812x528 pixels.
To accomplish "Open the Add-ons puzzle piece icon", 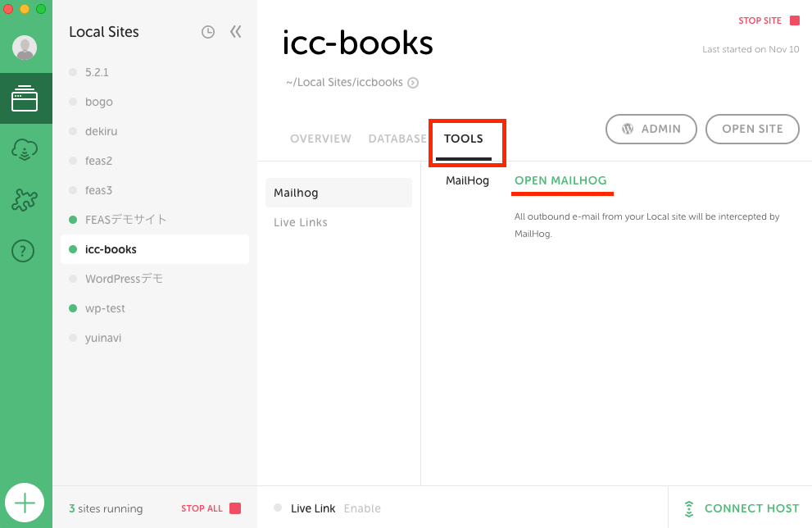I will click(25, 200).
